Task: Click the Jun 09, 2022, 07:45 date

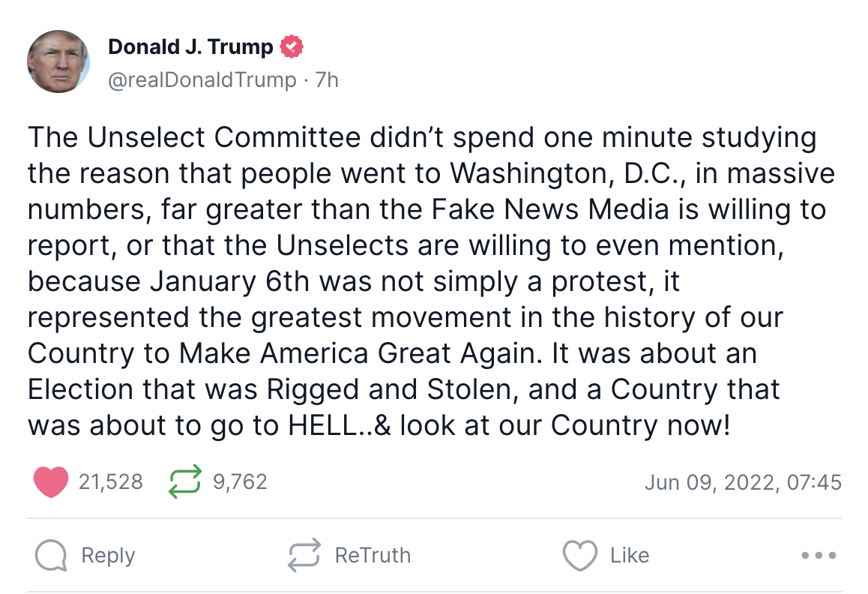Action: click(x=743, y=481)
